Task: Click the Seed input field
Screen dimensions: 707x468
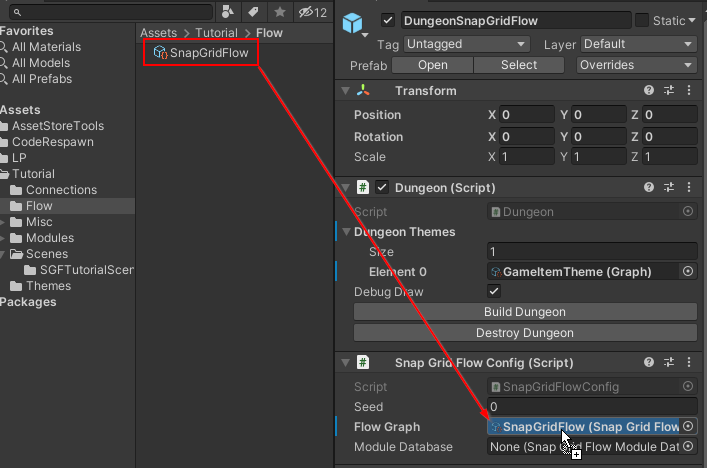Action: (591, 407)
